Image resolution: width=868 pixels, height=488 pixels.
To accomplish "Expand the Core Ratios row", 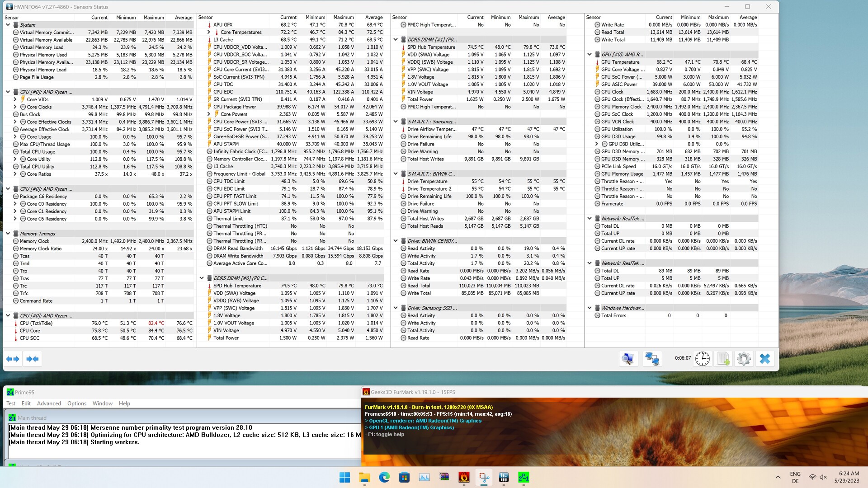I will point(15,174).
